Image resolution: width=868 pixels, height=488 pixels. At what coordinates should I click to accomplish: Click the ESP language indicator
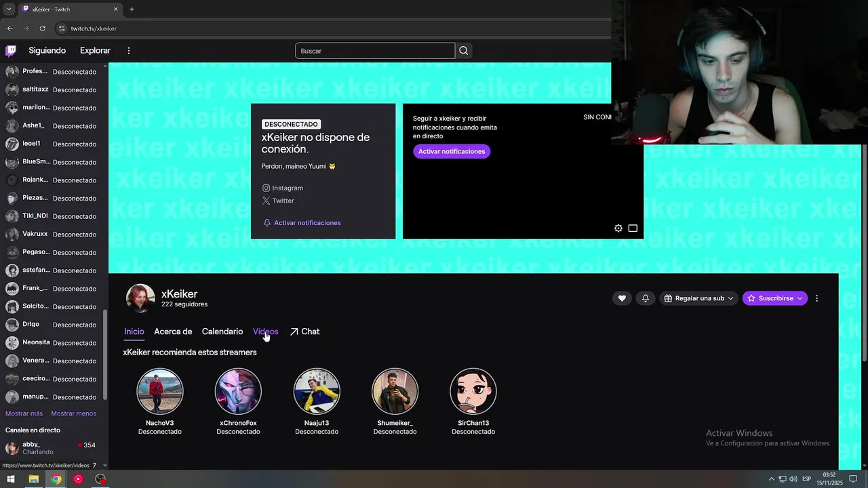pos(806,479)
